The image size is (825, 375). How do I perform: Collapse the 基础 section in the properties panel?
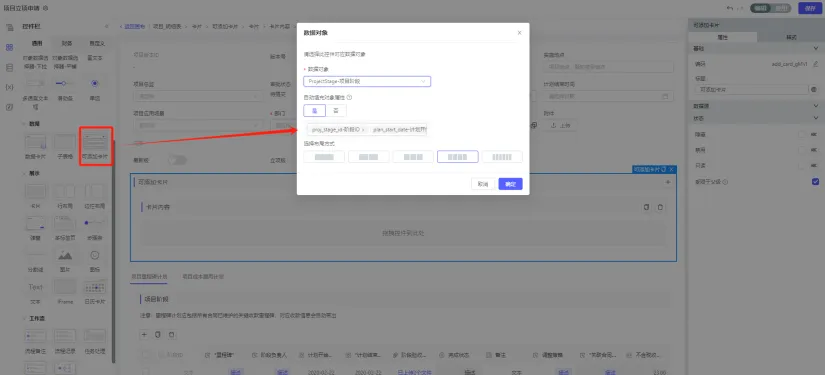tap(816, 48)
